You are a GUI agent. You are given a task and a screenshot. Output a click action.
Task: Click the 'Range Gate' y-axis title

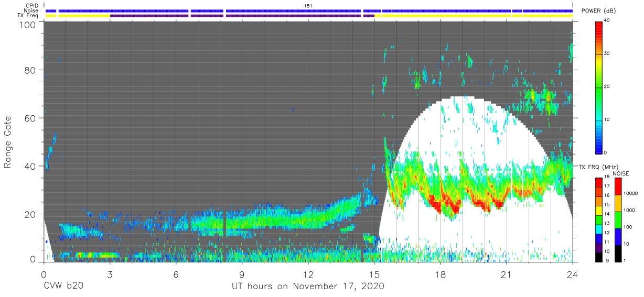(x=8, y=143)
